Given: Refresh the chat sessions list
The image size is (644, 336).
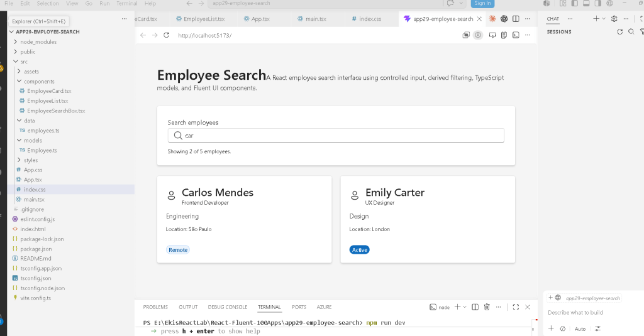Looking at the screenshot, I should point(619,31).
